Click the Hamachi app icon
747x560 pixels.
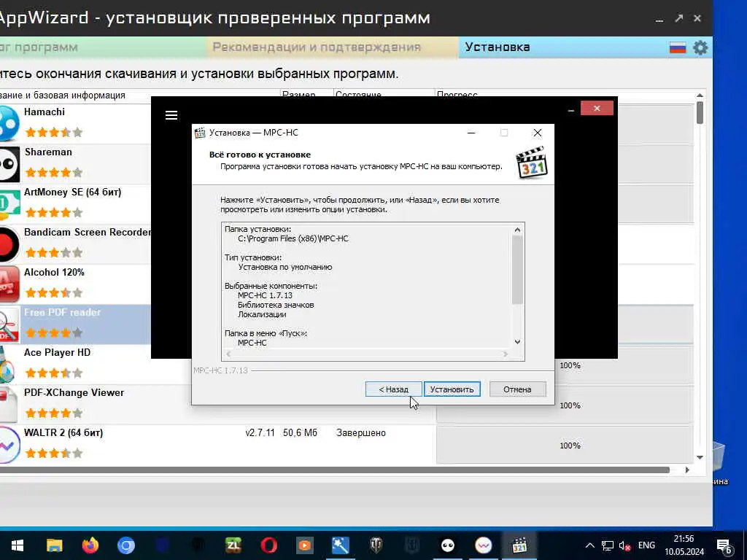[x=9, y=124]
